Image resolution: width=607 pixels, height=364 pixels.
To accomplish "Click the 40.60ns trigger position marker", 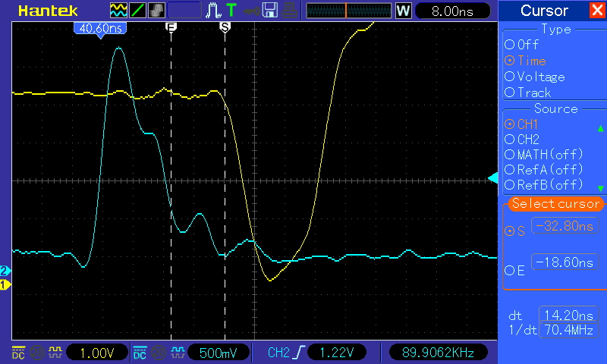I will pos(100,30).
